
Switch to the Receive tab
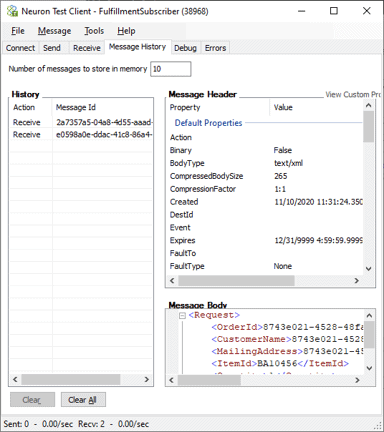[x=87, y=48]
